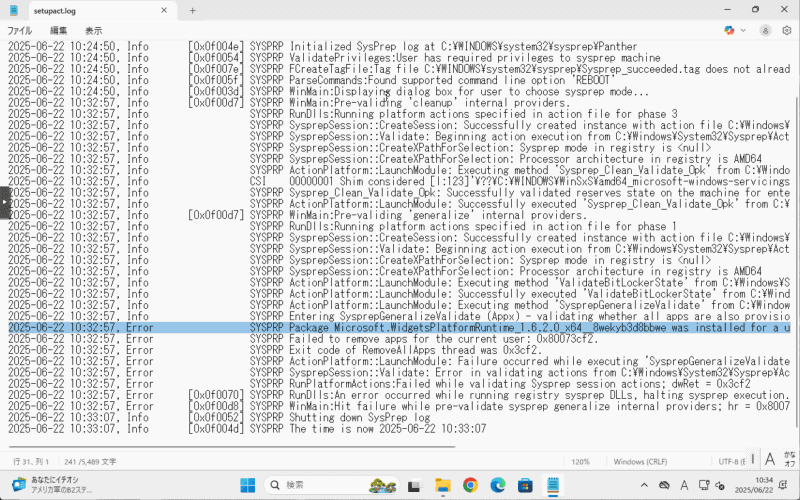Open the Windows Start menu
The image size is (800, 500).
tap(248, 485)
